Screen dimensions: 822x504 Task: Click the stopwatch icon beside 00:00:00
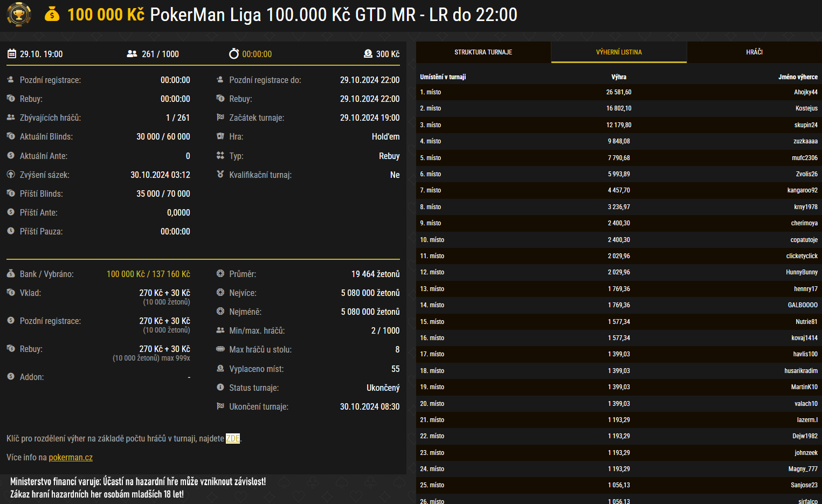234,53
